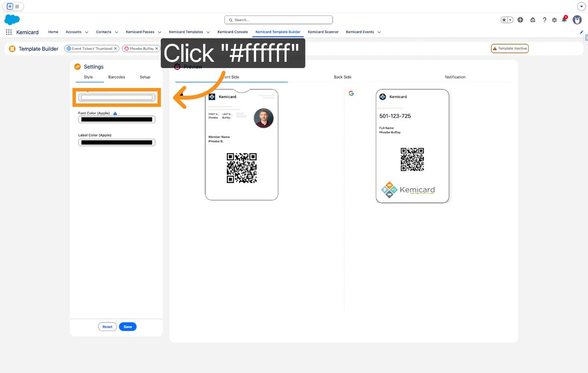Click the Font Color info triangle icon
Image resolution: width=588 pixels, height=373 pixels.
coord(115,113)
